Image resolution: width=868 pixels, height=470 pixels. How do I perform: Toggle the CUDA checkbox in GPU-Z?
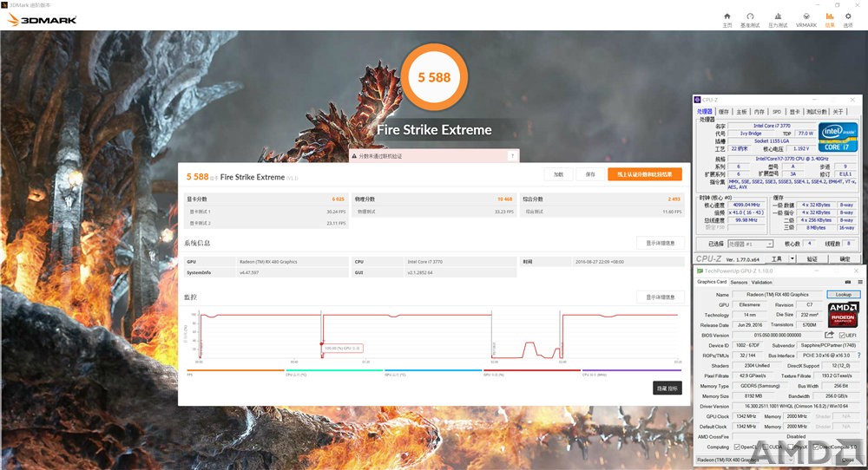(x=765, y=447)
